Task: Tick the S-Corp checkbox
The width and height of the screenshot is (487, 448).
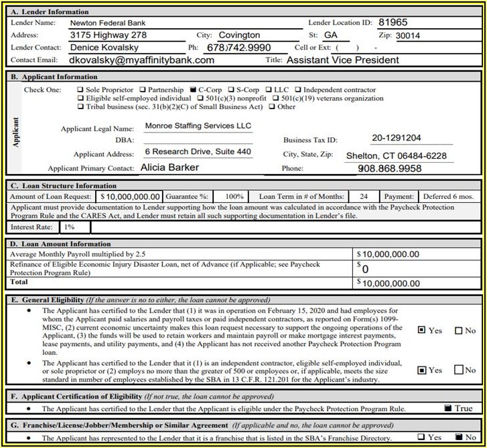Action: [231, 90]
